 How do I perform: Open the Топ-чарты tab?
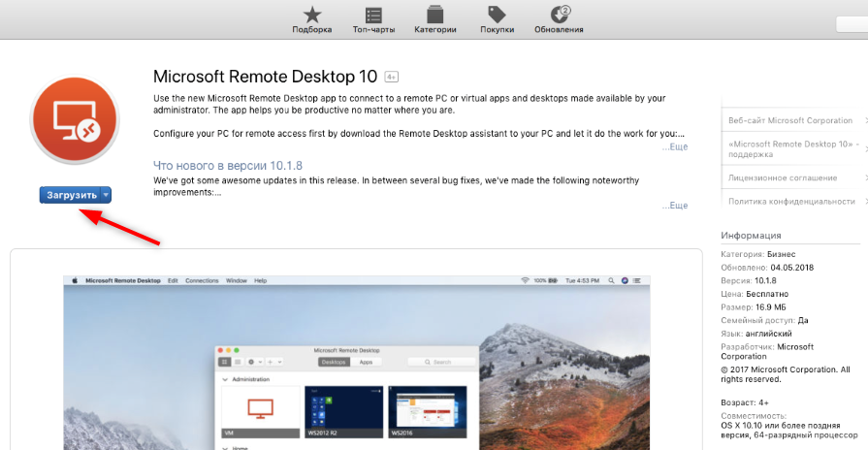pos(373,20)
